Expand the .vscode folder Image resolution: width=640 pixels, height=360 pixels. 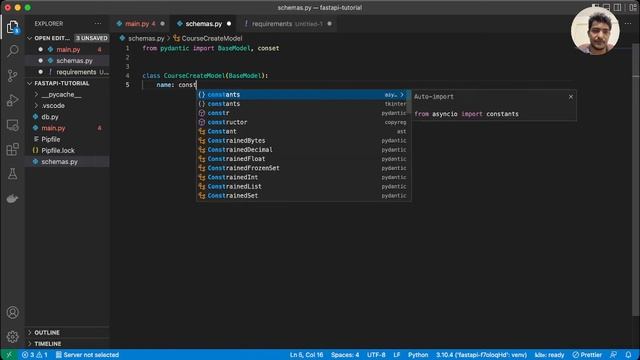tap(53, 106)
